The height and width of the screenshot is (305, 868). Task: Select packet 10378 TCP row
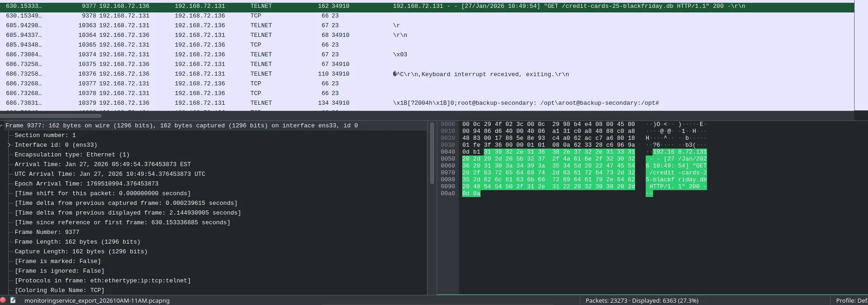coord(427,93)
